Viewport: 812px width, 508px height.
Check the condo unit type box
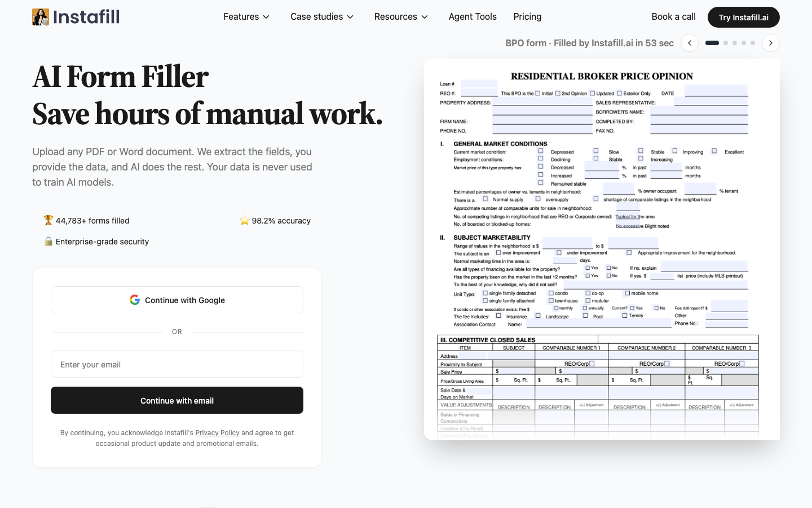pyautogui.click(x=551, y=293)
